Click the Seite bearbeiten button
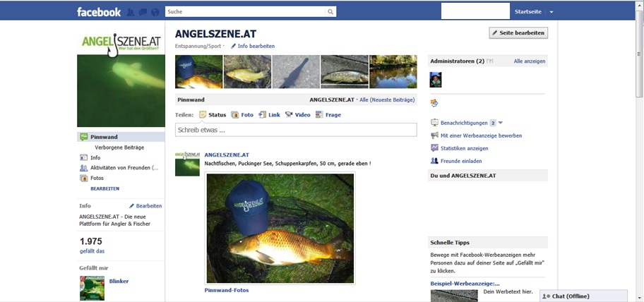This screenshot has width=644, height=302. point(518,32)
